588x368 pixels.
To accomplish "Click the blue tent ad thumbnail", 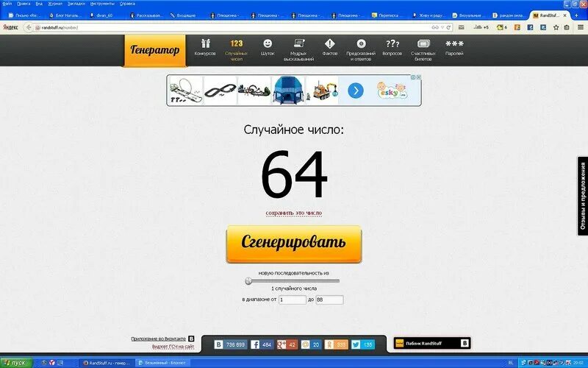I will [x=288, y=90].
